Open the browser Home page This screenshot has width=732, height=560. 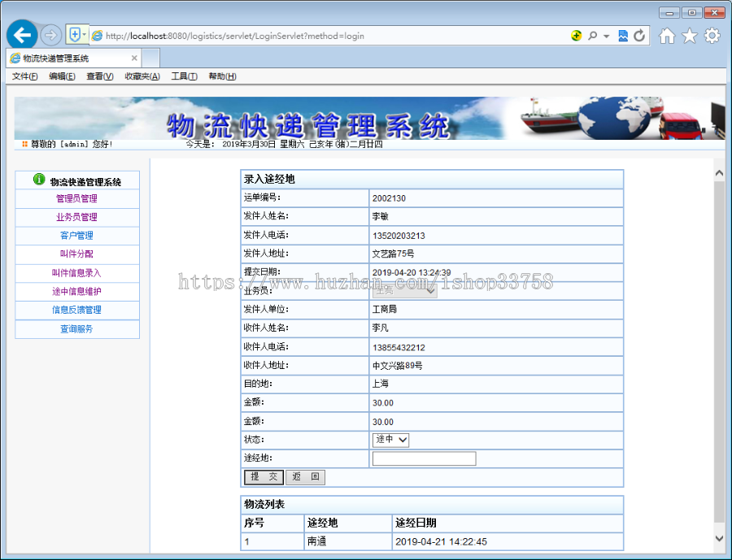coord(666,36)
